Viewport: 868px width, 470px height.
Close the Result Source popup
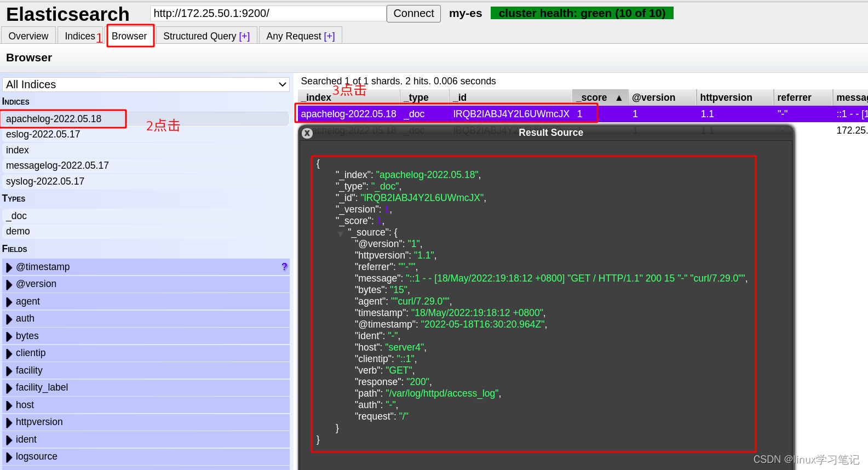[x=307, y=133]
